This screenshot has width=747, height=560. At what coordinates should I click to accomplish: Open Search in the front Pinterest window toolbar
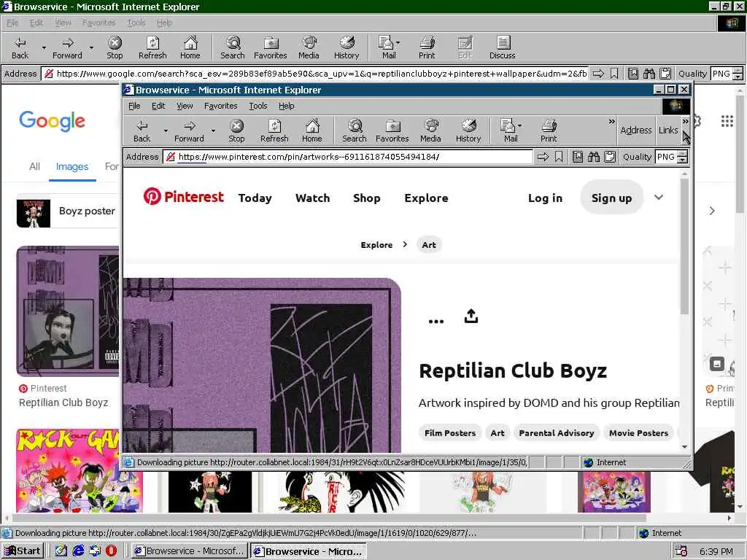pyautogui.click(x=354, y=131)
